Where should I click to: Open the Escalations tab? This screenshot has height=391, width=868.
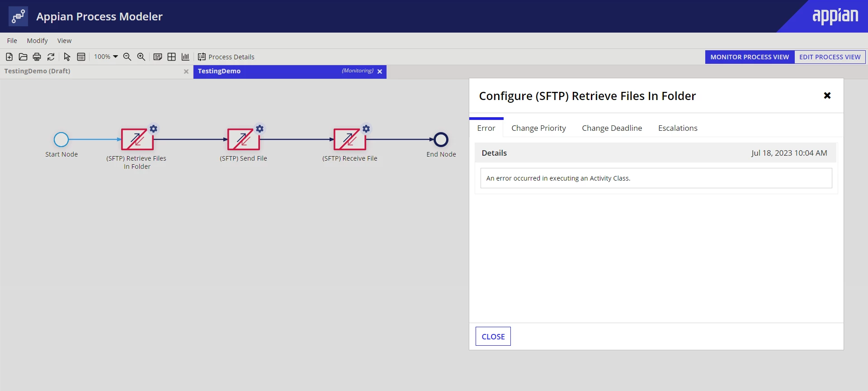tap(678, 128)
